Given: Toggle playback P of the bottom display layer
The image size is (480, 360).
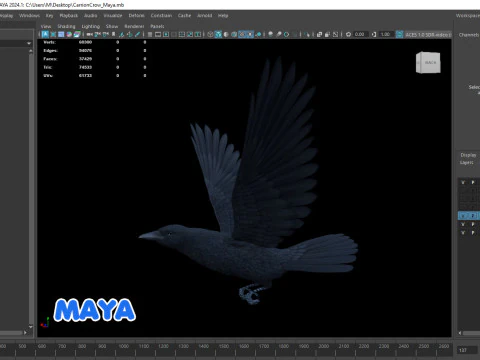Looking at the screenshot, I should [473, 233].
